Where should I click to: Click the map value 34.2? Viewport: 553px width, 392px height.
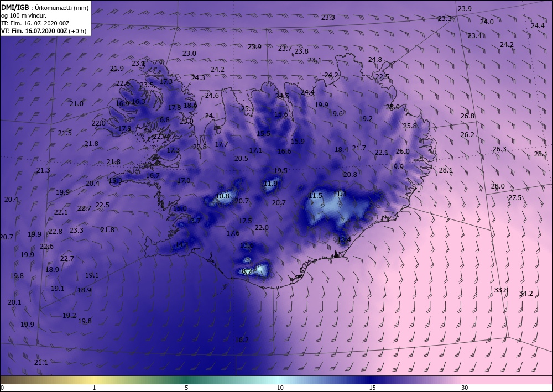click(526, 293)
